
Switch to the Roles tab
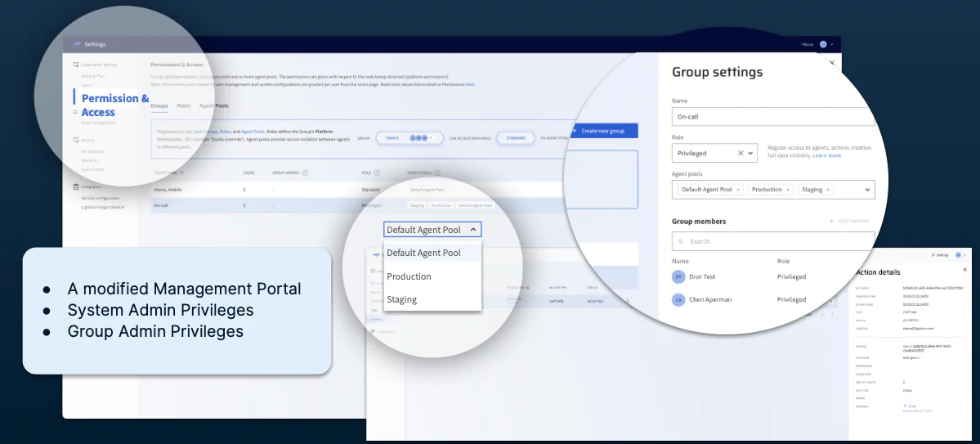[x=183, y=105]
